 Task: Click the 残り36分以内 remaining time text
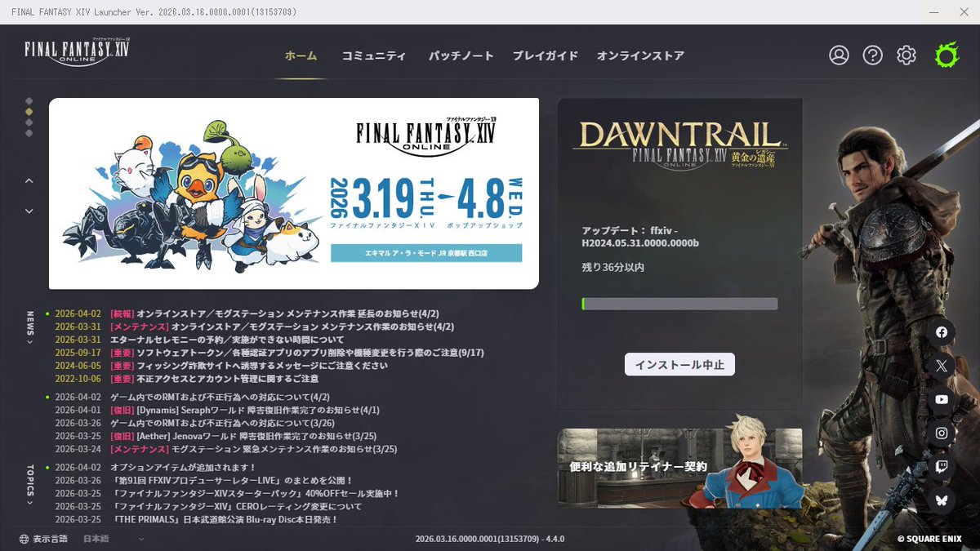click(x=613, y=267)
